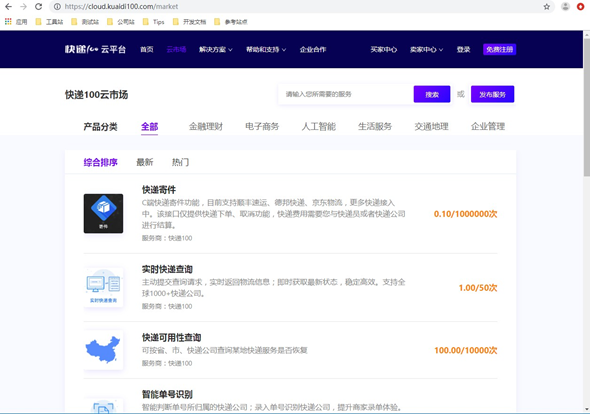View site information icon in address bar
590x414 pixels.
[x=57, y=6]
